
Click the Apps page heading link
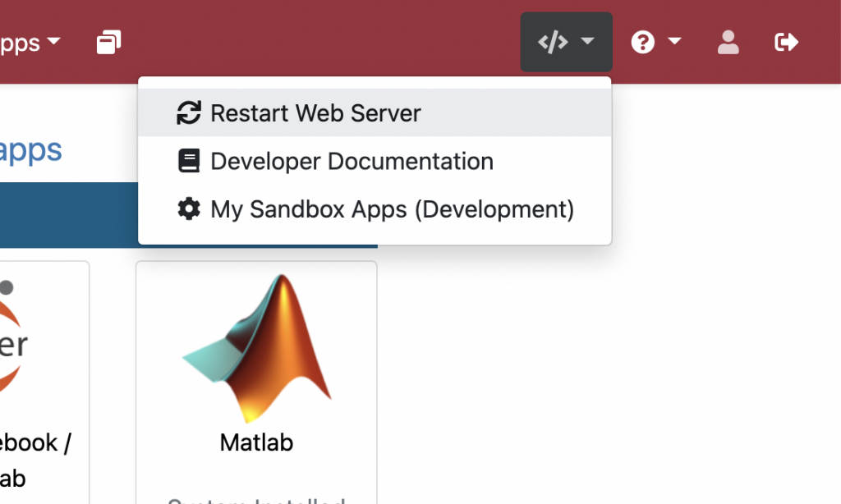(x=31, y=150)
